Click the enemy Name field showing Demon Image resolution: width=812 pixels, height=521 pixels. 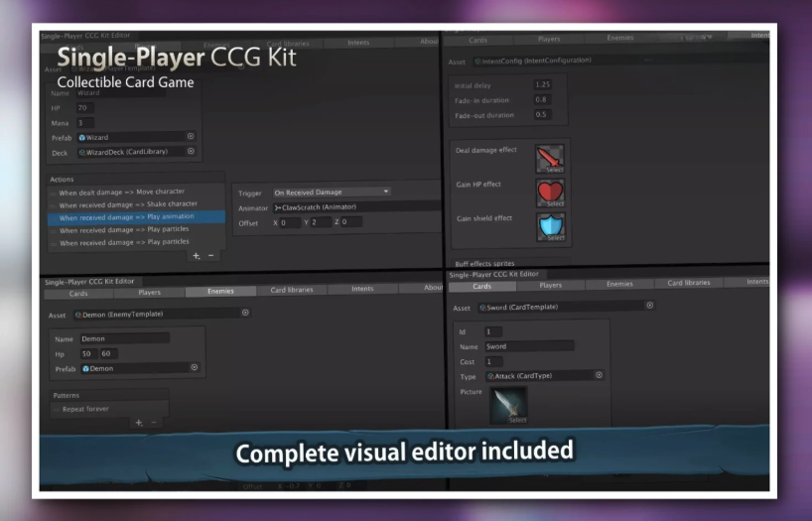tap(124, 338)
